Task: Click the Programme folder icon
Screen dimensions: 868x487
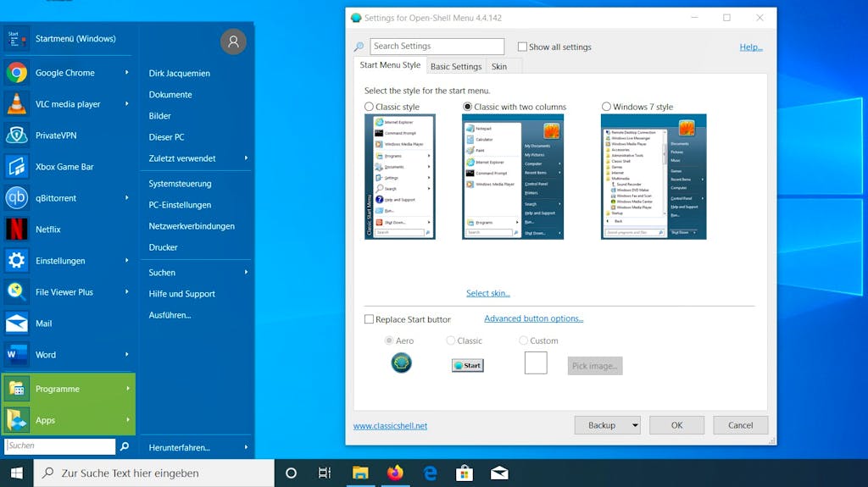Action: point(17,389)
